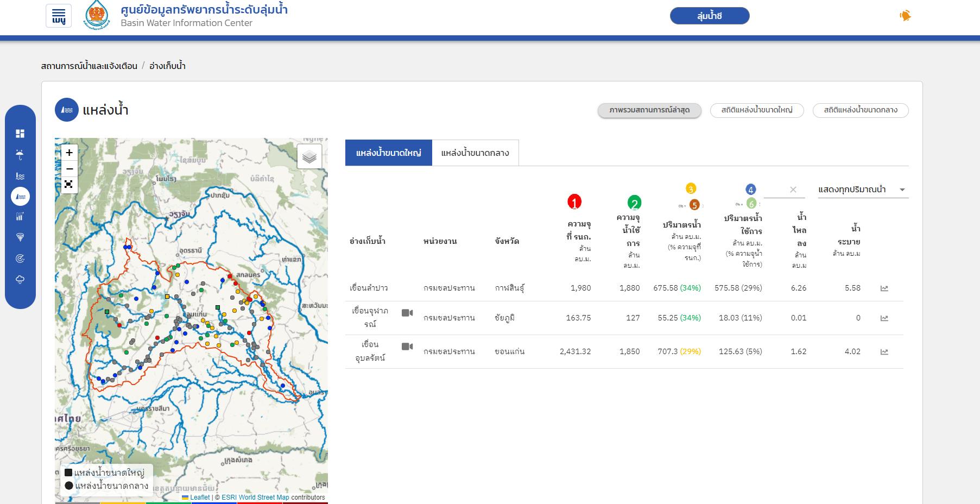The image size is (980, 504).
Task: Clear the filter with the X button
Action: 793,190
